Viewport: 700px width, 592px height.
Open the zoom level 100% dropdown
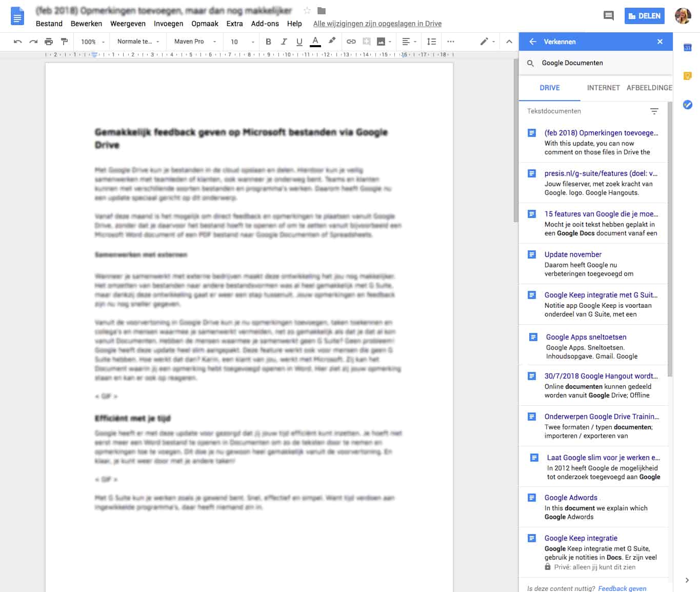coord(92,42)
